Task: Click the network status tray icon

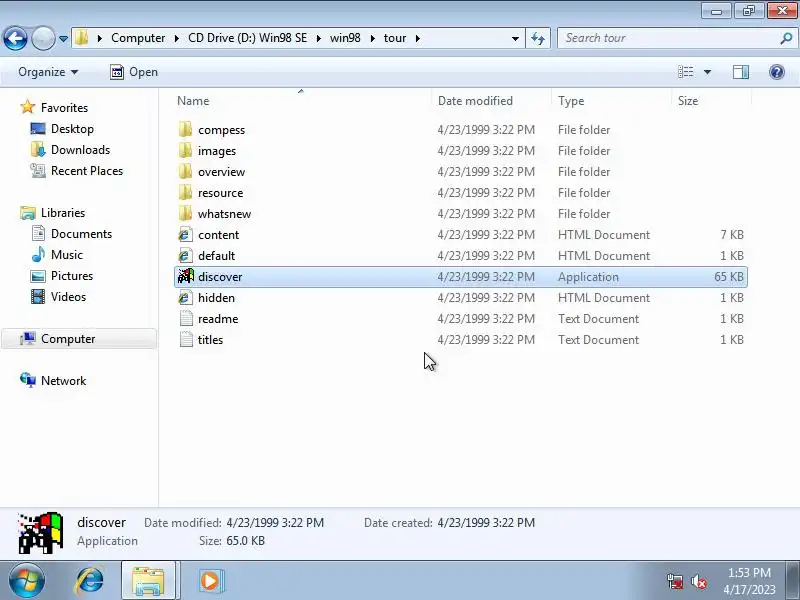Action: click(675, 581)
